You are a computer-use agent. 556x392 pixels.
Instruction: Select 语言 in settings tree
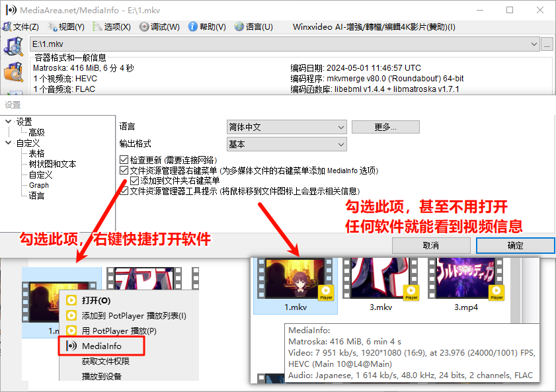pos(36,196)
